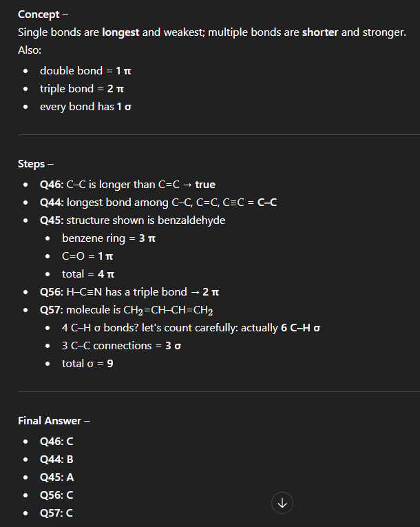
Task: Click the "benzene ring = 3 π" sub-bullet
Action: click(x=114, y=238)
